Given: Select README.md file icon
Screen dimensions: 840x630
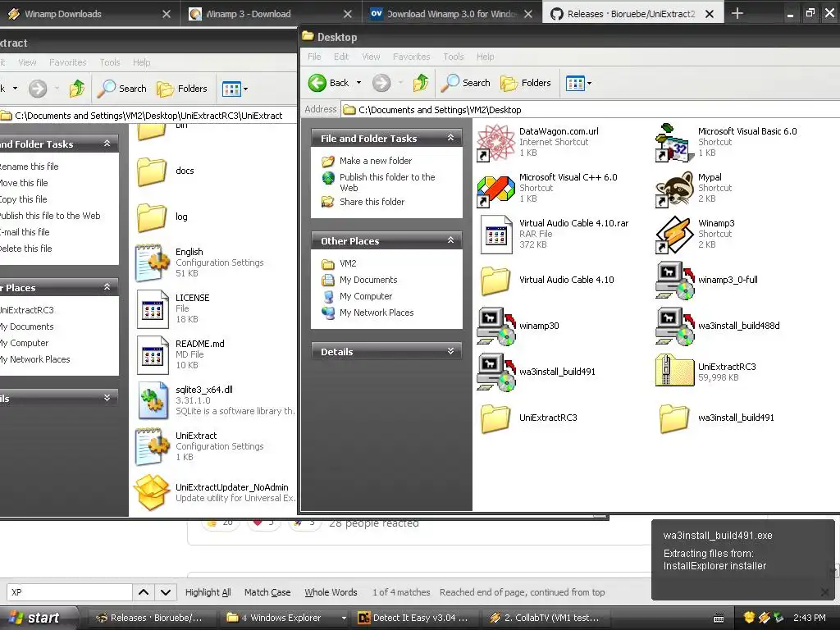Looking at the screenshot, I should [153, 355].
